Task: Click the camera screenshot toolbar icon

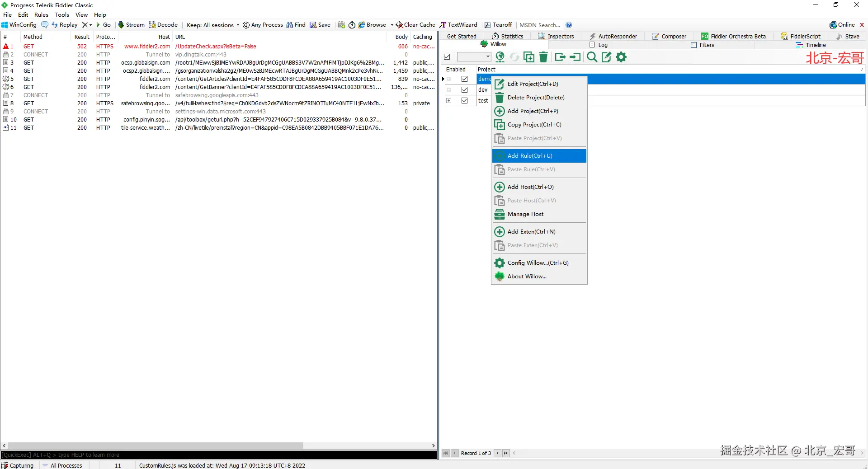Action: click(x=341, y=25)
